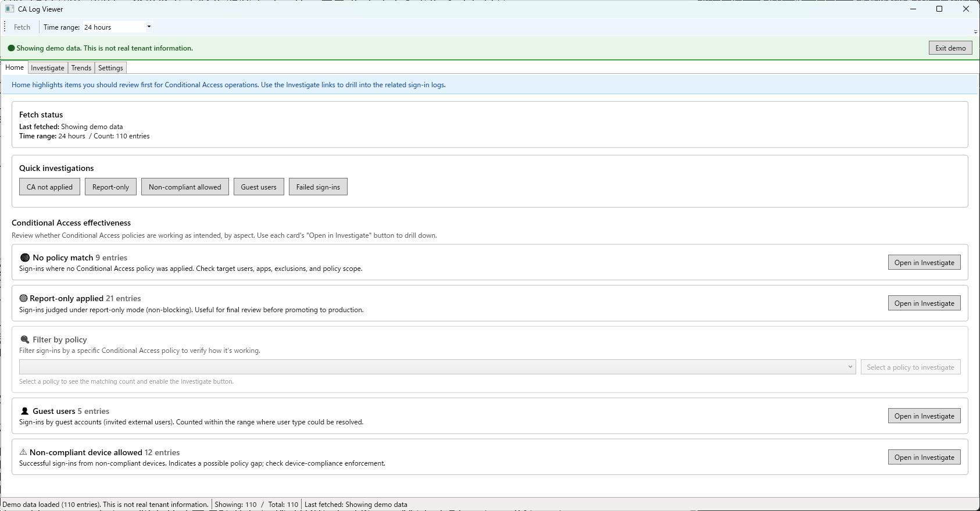Switch to the Investigate tab
Screen dimensions: 980x511
pos(48,68)
